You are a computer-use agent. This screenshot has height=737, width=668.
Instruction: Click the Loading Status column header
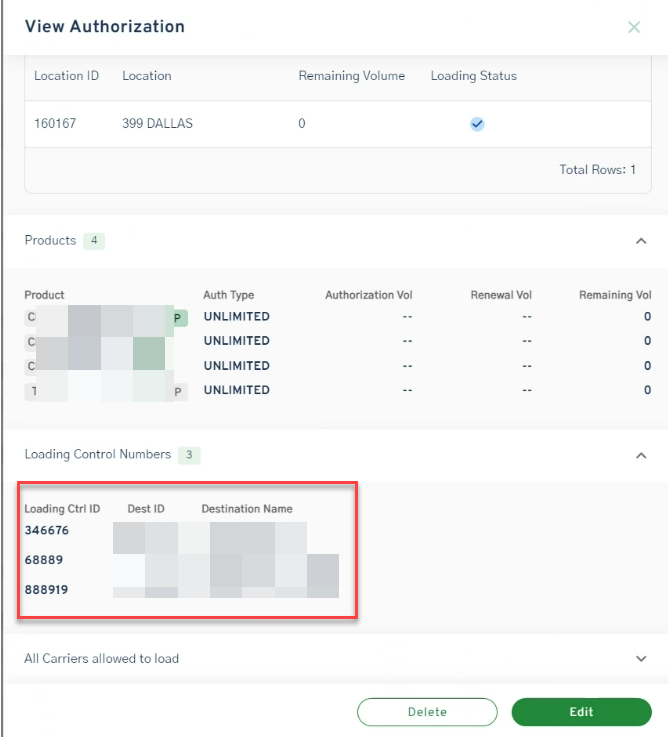click(473, 76)
